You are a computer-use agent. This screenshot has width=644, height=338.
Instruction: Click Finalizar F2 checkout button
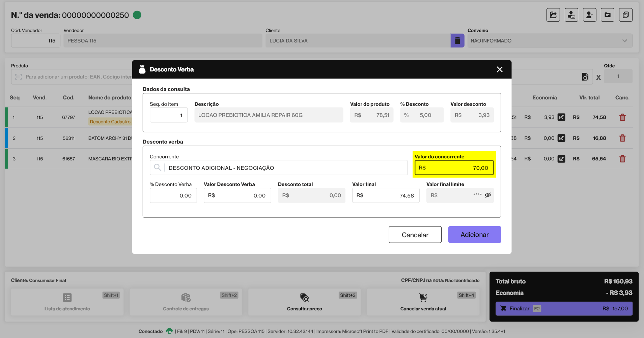(563, 309)
